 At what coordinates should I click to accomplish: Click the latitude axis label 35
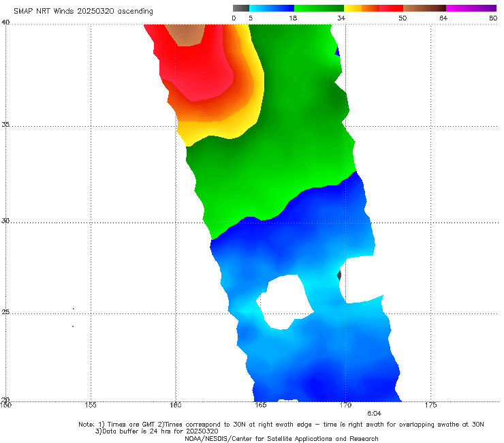(x=5, y=124)
